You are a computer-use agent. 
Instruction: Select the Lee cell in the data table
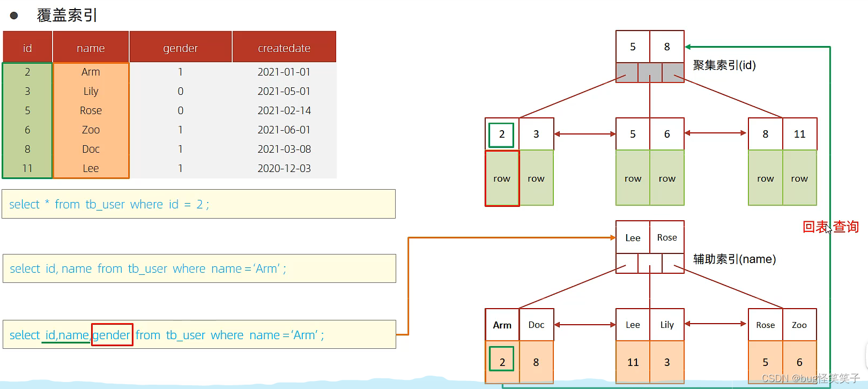(91, 168)
